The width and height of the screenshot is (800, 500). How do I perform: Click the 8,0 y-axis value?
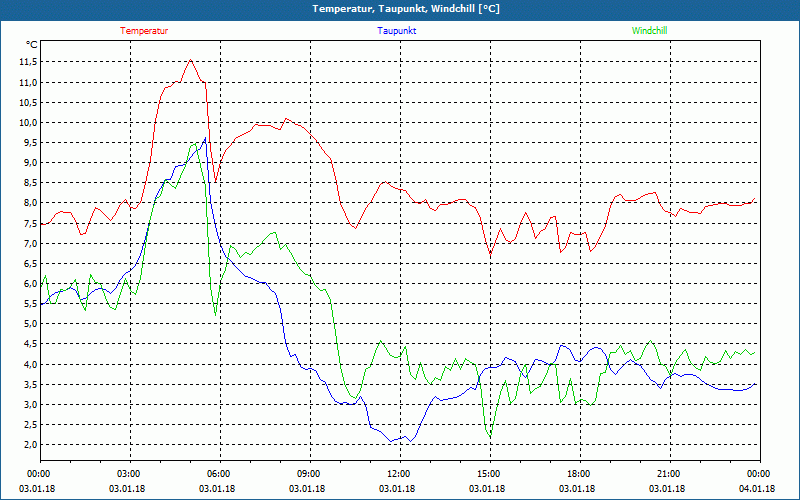pyautogui.click(x=30, y=203)
